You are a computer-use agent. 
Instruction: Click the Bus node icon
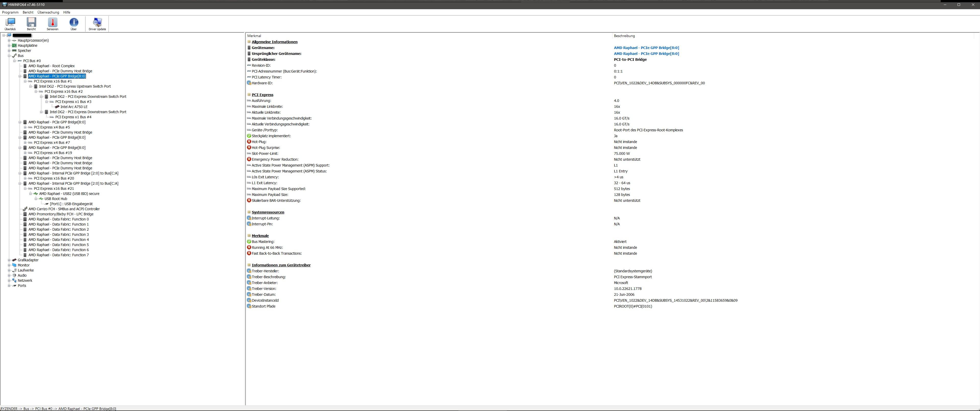pos(15,56)
